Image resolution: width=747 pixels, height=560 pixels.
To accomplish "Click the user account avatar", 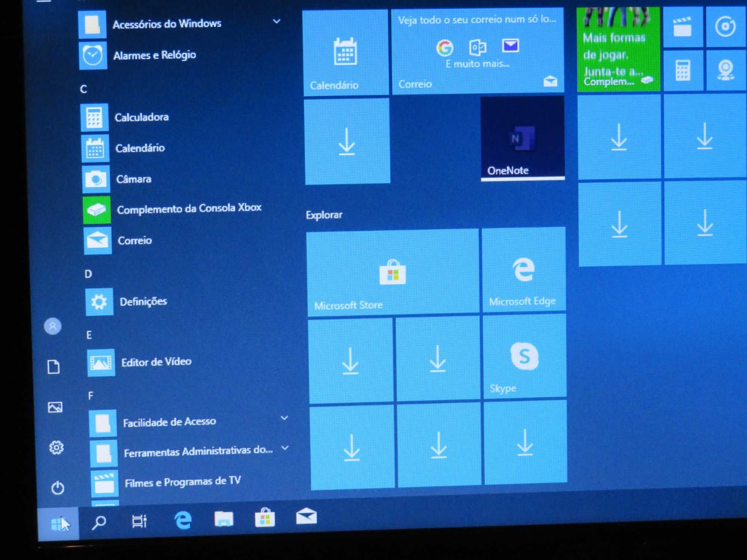I will (53, 326).
